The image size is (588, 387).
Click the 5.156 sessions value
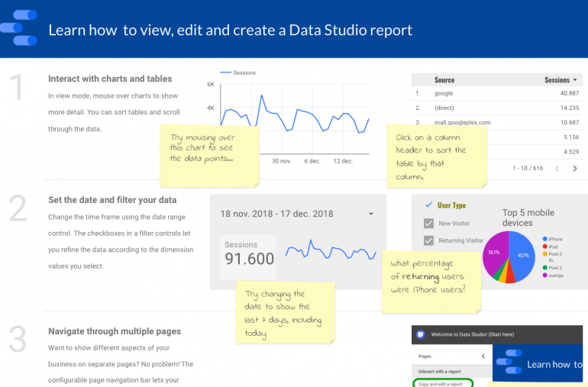[x=571, y=137]
